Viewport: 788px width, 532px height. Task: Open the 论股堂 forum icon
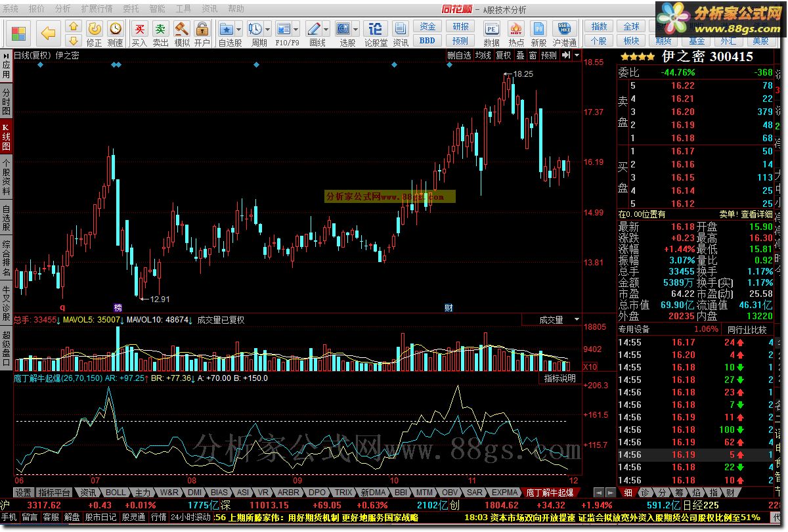376,34
